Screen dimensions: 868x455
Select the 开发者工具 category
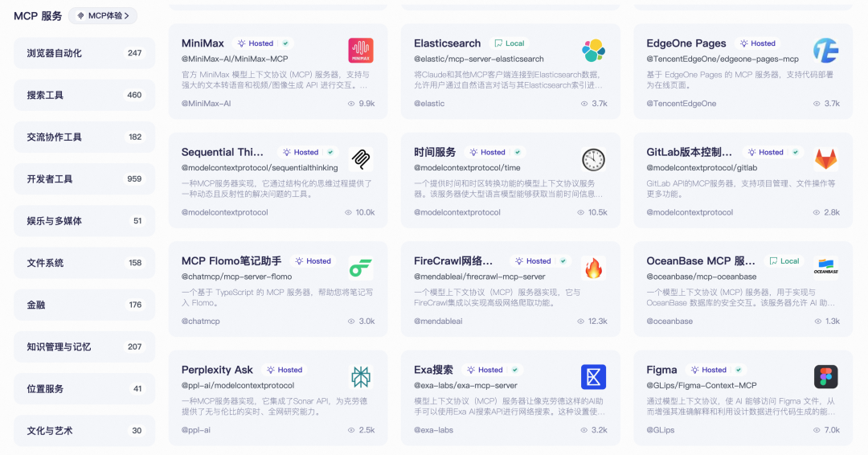tap(84, 179)
